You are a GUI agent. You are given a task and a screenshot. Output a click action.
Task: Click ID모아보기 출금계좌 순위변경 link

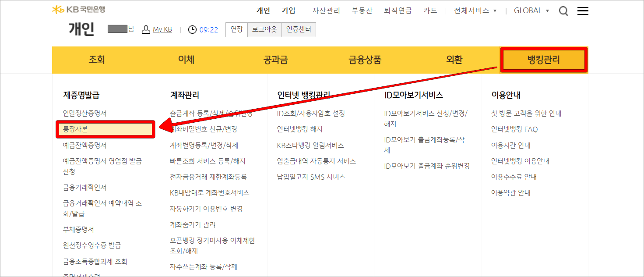click(427, 166)
